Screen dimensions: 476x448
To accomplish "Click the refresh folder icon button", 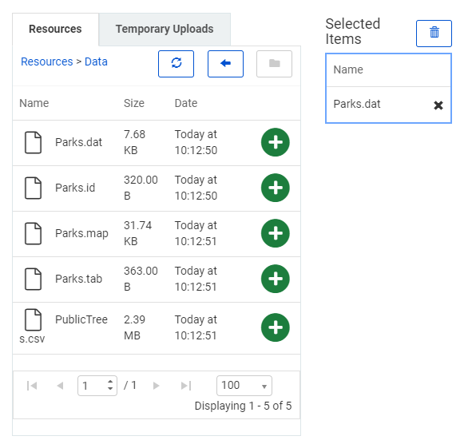I will (x=176, y=64).
